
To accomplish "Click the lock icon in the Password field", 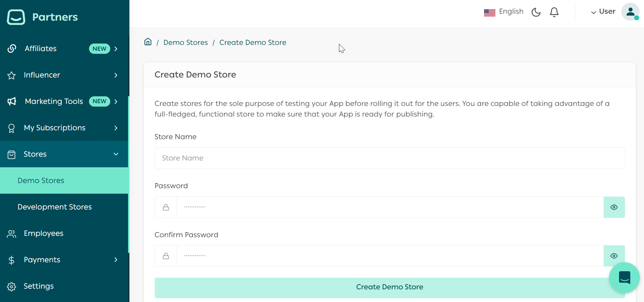I will point(166,207).
